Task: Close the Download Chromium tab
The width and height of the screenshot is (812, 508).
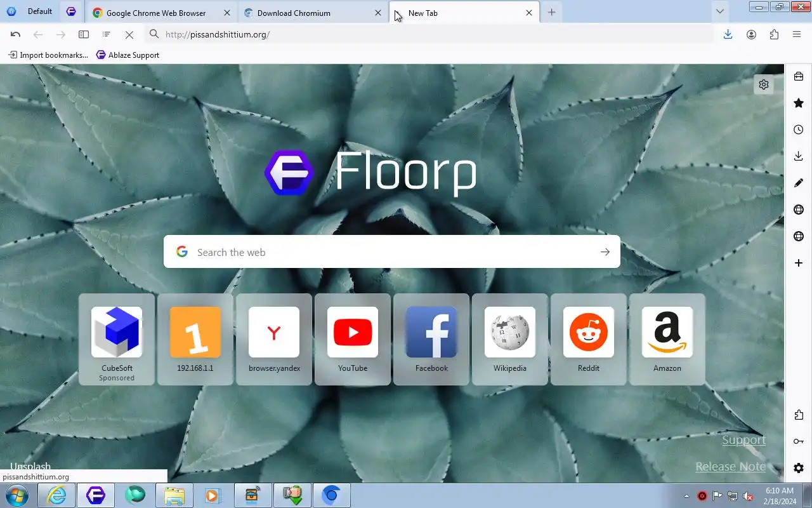Action: tap(378, 13)
